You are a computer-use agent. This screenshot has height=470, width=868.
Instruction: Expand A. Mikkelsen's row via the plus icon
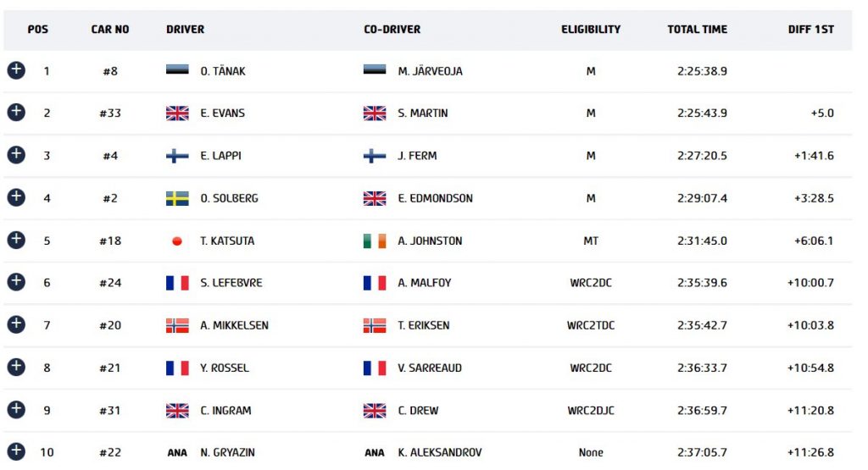pos(16,324)
